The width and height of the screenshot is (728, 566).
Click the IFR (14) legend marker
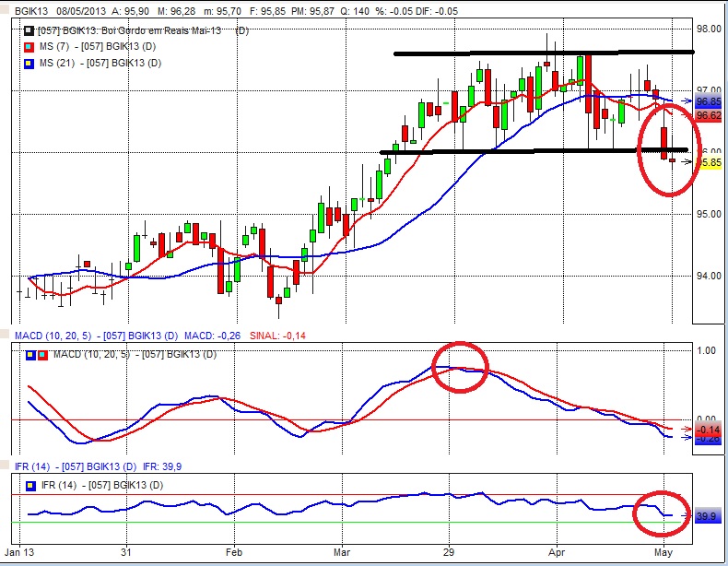point(29,485)
